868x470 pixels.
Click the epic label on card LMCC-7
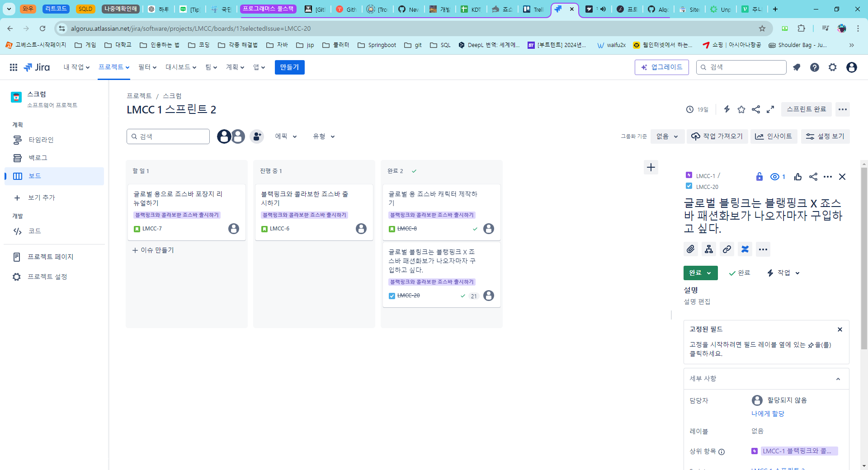tap(177, 215)
